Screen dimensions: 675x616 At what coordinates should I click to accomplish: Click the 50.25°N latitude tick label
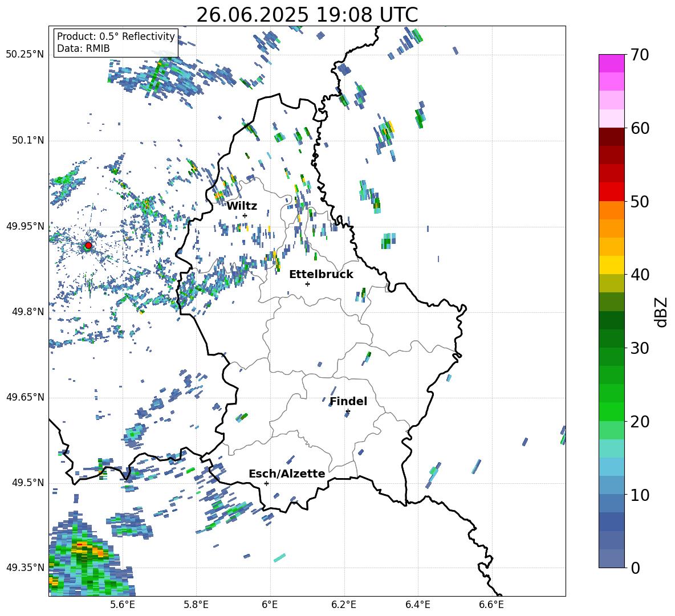(25, 54)
